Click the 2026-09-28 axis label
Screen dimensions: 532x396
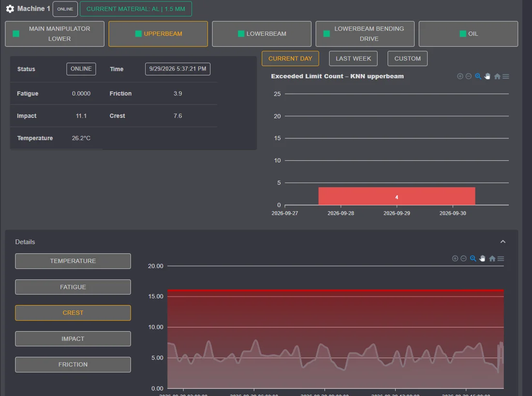tap(340, 213)
